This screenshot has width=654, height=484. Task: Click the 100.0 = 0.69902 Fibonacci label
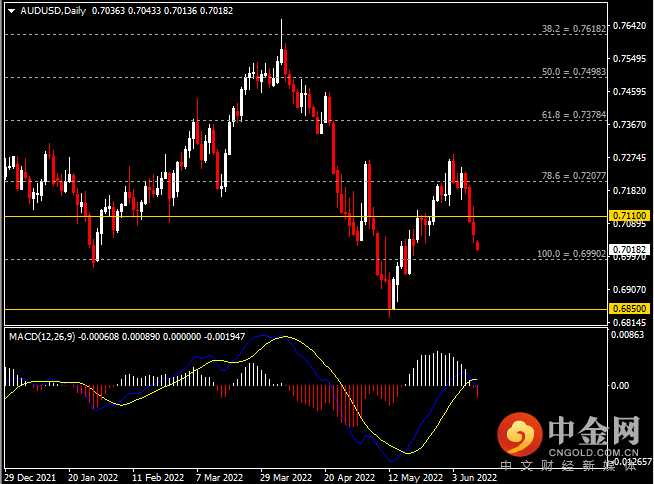[571, 254]
